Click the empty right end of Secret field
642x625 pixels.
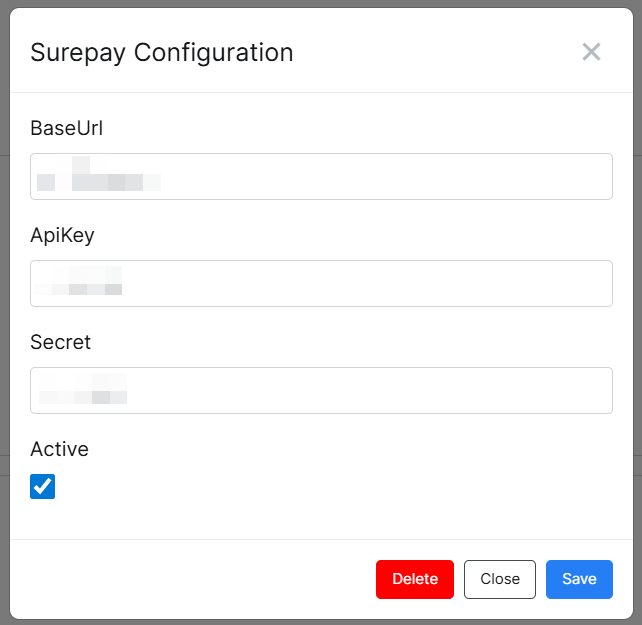click(x=560, y=390)
